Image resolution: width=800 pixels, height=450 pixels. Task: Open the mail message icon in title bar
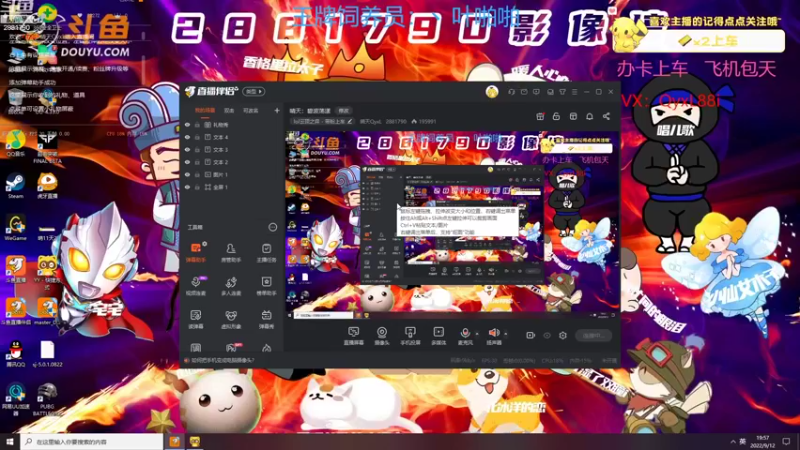tap(524, 92)
